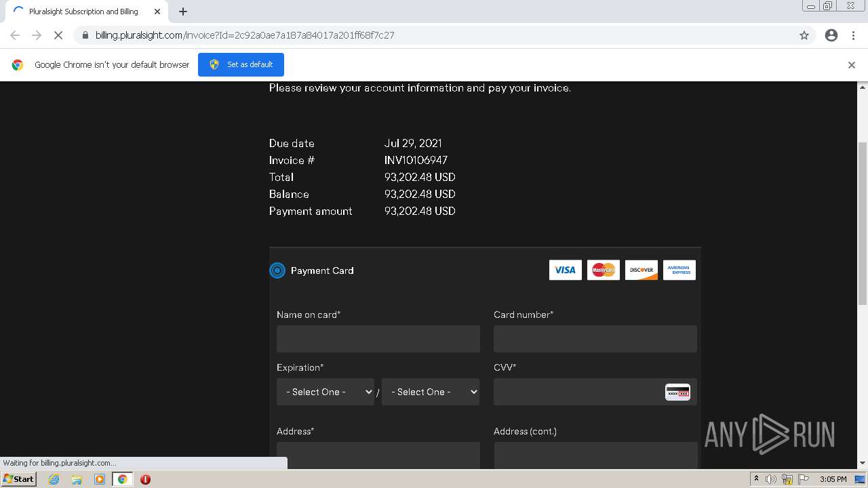Open the Chrome profile menu
Viewport: 868px width, 488px height.
click(x=831, y=35)
